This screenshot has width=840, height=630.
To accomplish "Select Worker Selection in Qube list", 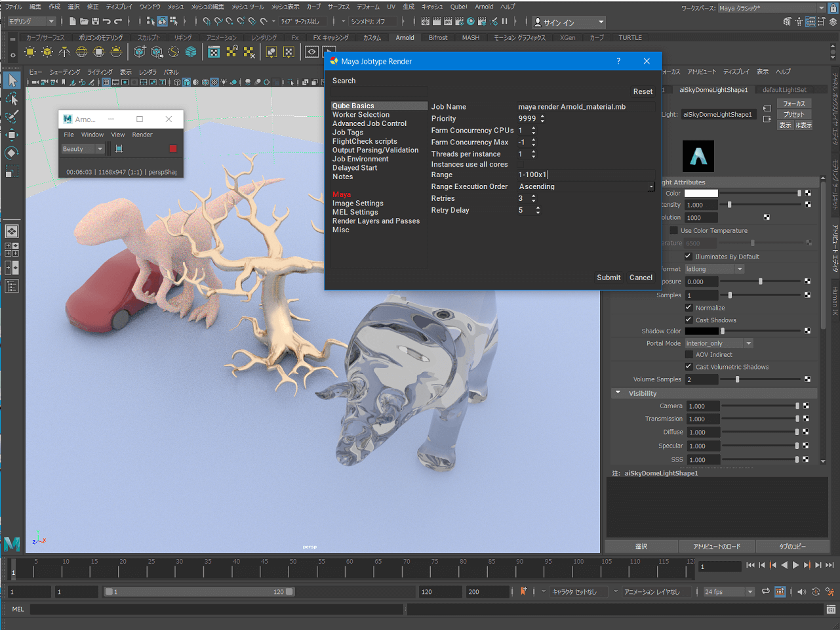I will point(361,115).
